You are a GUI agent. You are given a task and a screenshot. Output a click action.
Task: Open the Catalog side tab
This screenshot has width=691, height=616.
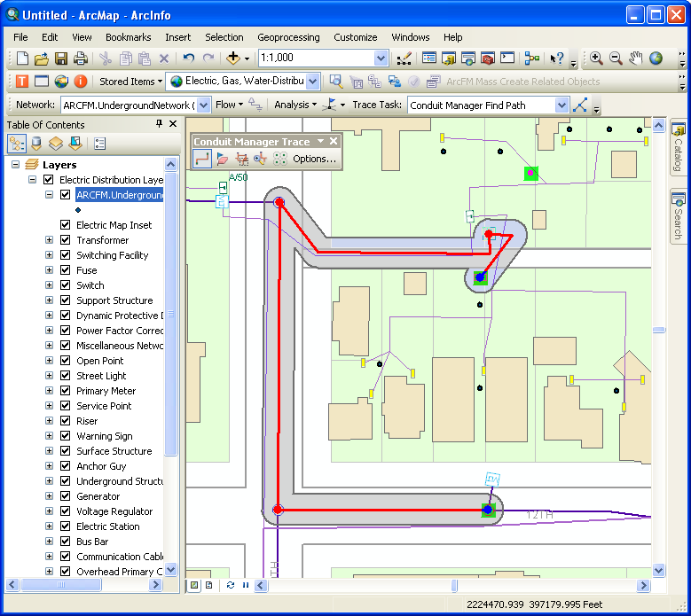[678, 148]
